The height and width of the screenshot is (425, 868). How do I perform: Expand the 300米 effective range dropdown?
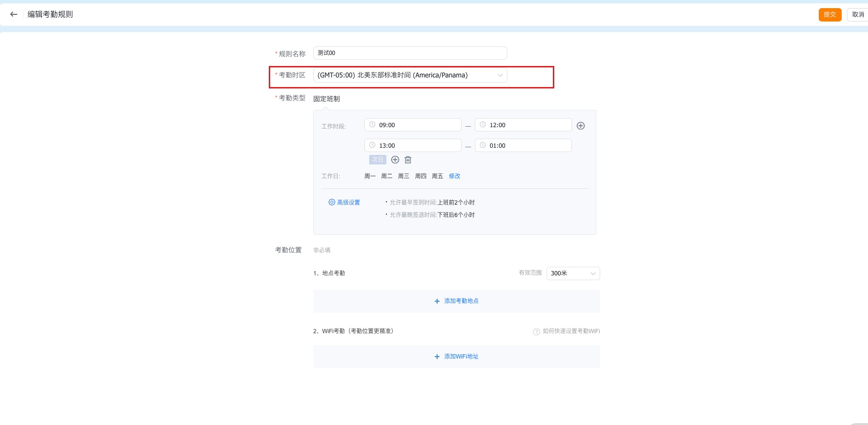click(x=572, y=273)
